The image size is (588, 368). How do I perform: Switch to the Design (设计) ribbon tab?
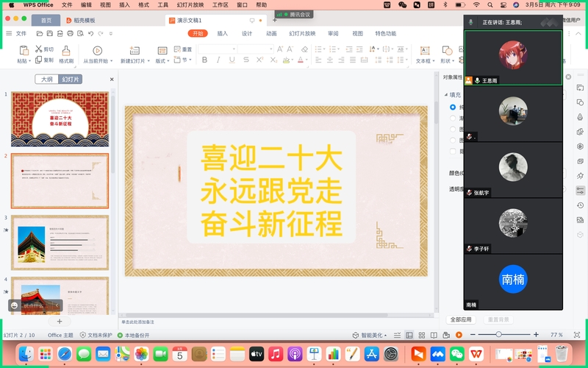(x=247, y=34)
